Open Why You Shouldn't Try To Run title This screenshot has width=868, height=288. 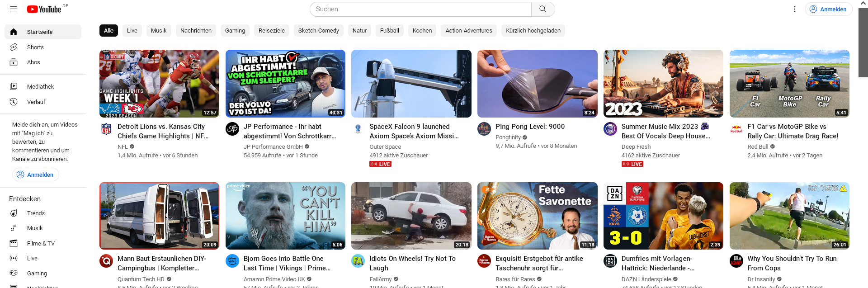(x=792, y=263)
